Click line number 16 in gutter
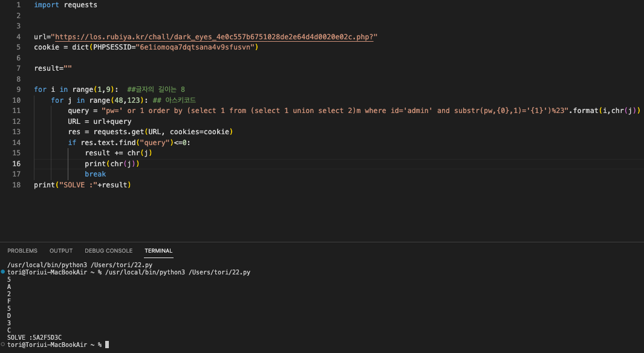 (16, 164)
